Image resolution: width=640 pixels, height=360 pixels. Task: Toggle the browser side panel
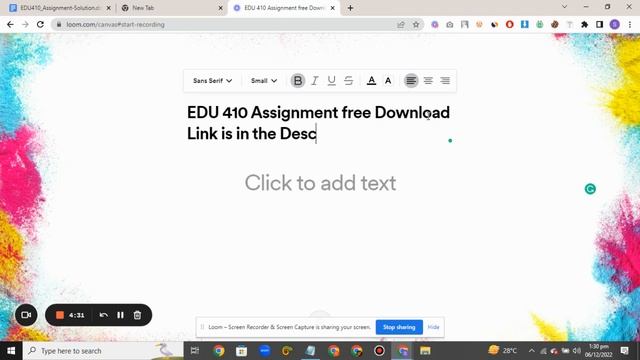click(599, 24)
